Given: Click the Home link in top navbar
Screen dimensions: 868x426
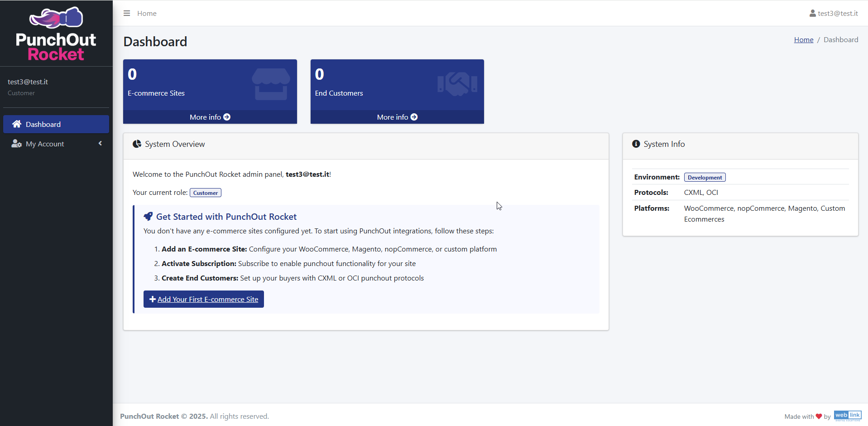Looking at the screenshot, I should (147, 14).
